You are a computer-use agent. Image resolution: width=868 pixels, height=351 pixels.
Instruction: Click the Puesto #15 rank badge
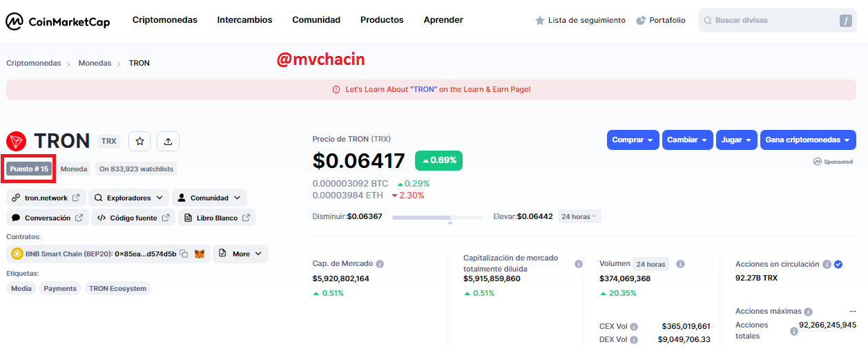tap(29, 169)
